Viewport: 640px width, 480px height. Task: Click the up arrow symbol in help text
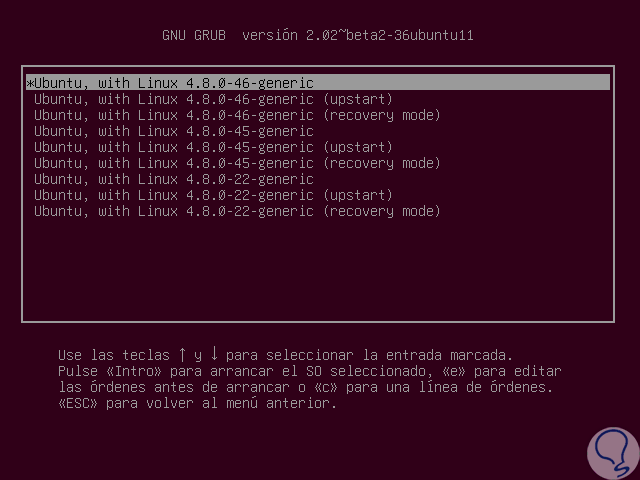click(182, 355)
